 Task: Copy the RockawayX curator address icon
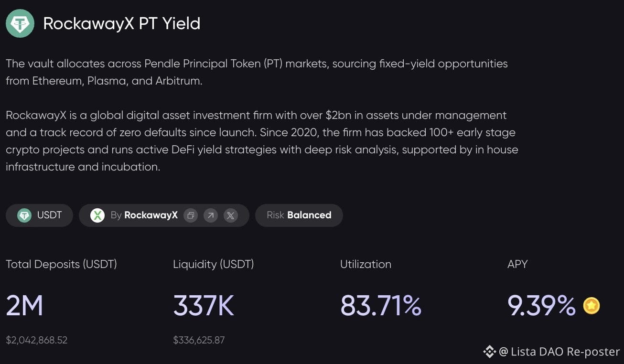[191, 215]
